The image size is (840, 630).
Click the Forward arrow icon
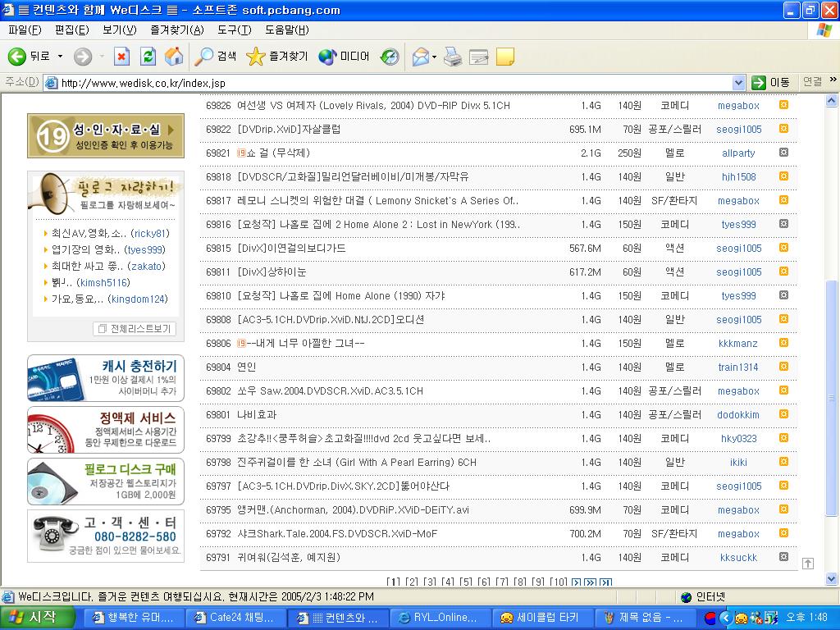tap(83, 57)
